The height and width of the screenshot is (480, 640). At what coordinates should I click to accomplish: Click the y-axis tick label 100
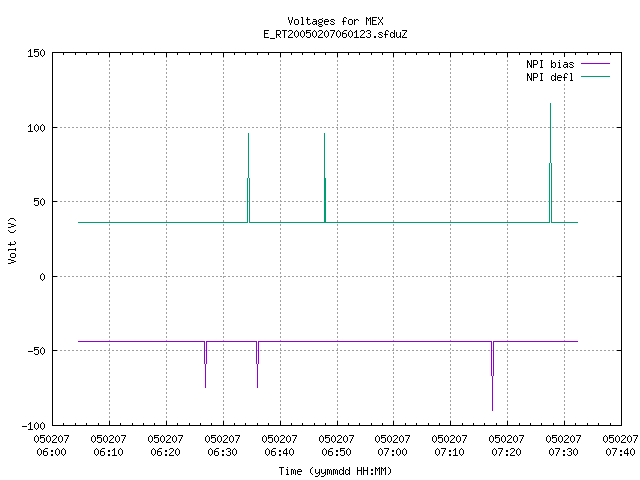click(x=36, y=128)
